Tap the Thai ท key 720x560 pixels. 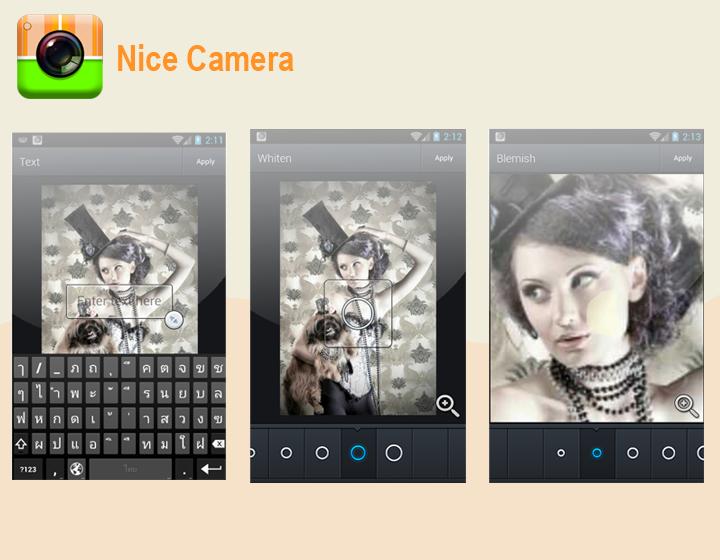click(x=146, y=444)
